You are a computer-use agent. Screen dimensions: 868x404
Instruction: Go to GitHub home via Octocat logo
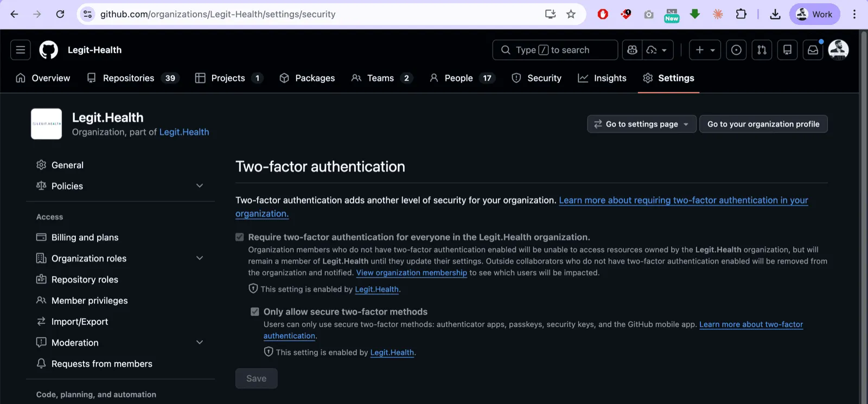pyautogui.click(x=49, y=50)
